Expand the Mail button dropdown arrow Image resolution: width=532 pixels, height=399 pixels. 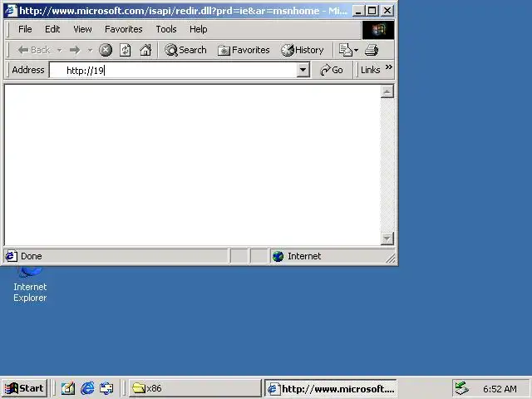[x=356, y=50]
